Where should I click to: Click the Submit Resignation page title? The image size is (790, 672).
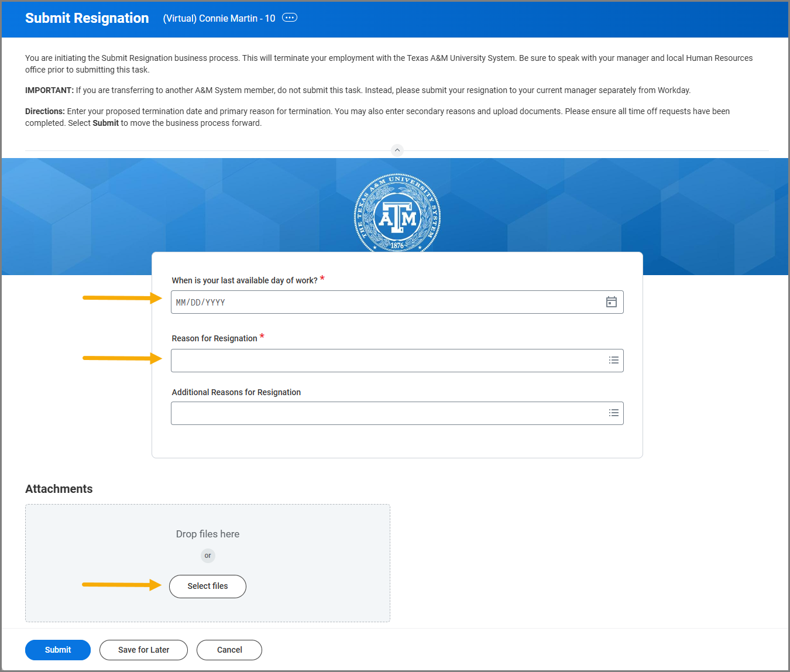(87, 18)
